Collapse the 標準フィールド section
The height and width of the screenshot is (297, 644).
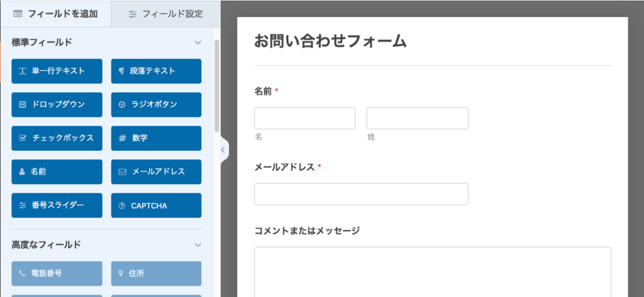click(197, 43)
